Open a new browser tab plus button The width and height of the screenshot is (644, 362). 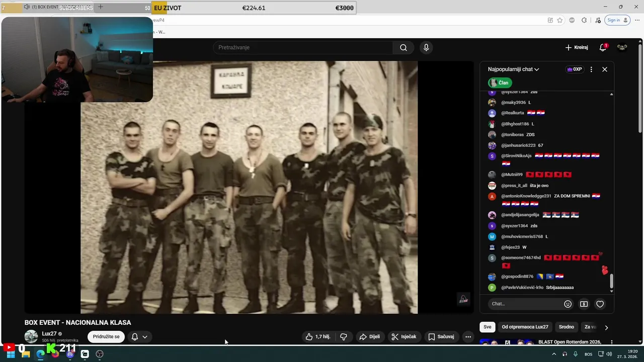[x=101, y=7]
